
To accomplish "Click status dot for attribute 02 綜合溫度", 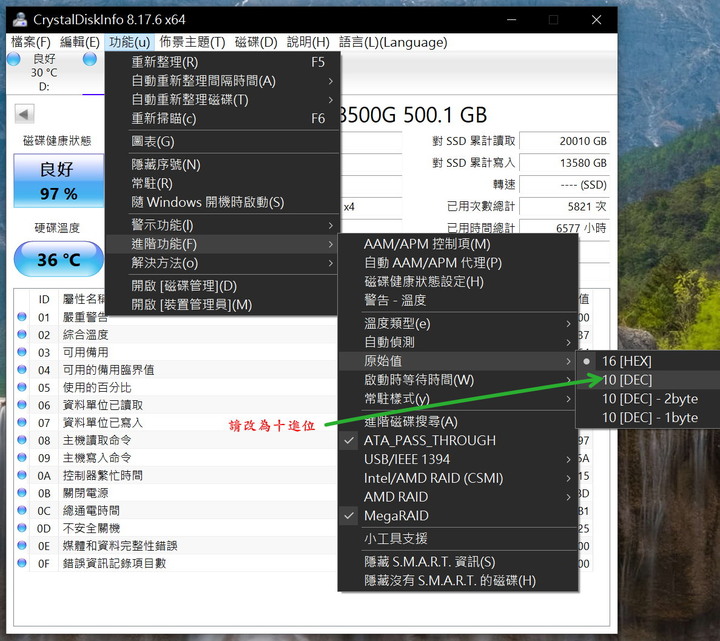I will (22, 334).
